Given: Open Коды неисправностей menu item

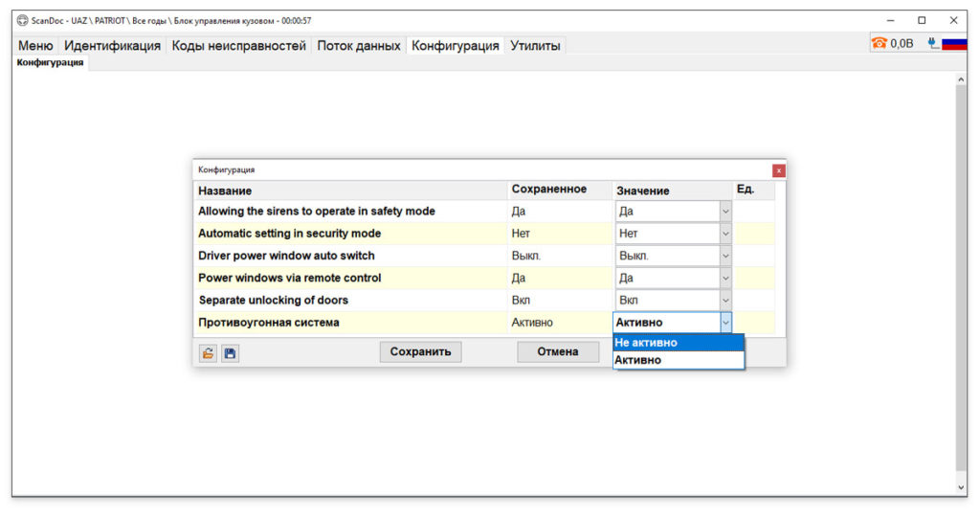Looking at the screenshot, I should point(238,46).
